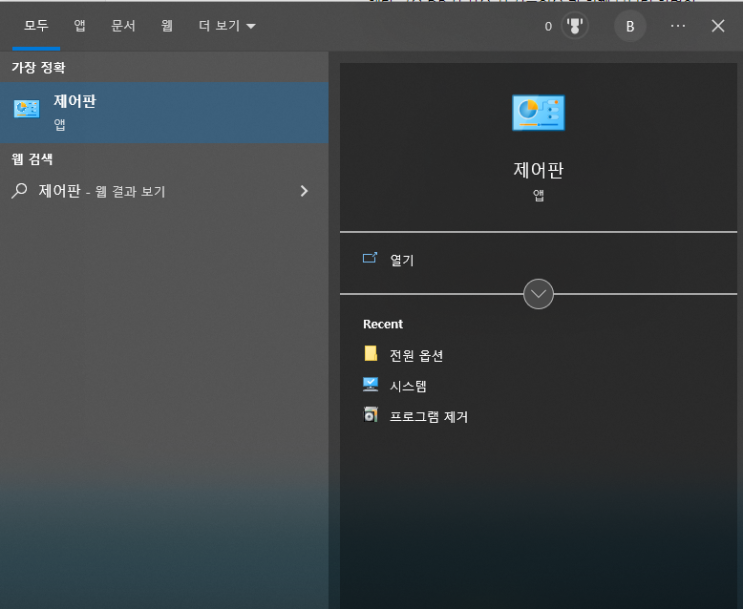Click the magnifier icon beside web search
743x609 pixels.
point(19,191)
